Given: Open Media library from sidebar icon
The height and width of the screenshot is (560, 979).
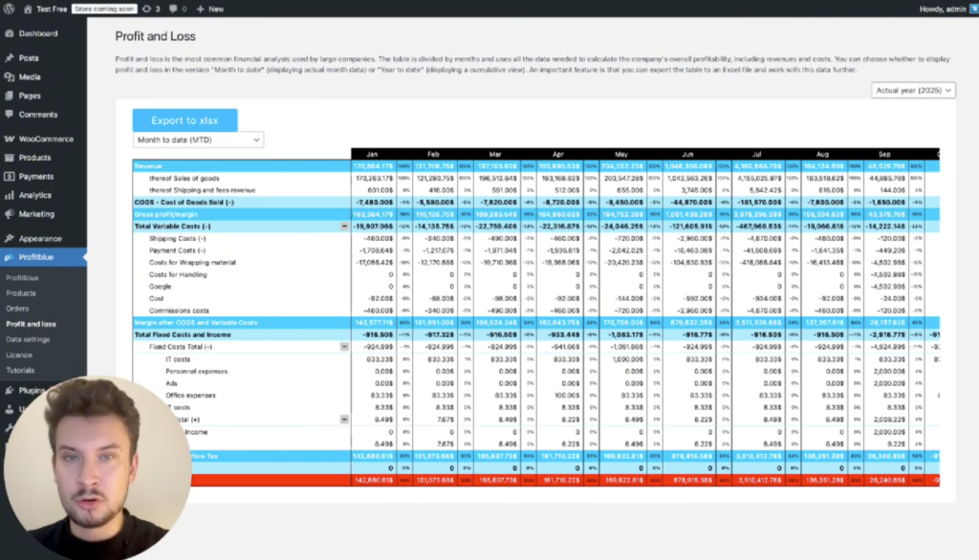Looking at the screenshot, I should [x=10, y=77].
